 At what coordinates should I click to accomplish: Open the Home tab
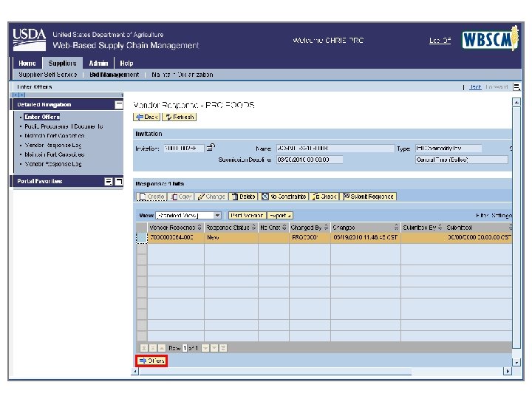click(27, 63)
